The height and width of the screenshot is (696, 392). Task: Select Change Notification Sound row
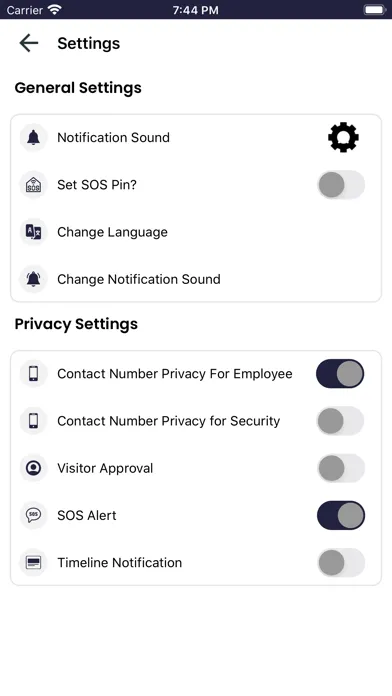coord(196,279)
